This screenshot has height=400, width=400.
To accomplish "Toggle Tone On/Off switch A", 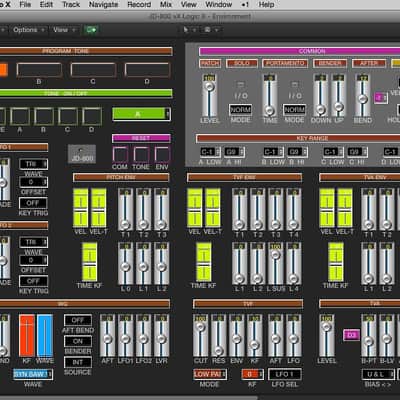I will coord(20,116).
